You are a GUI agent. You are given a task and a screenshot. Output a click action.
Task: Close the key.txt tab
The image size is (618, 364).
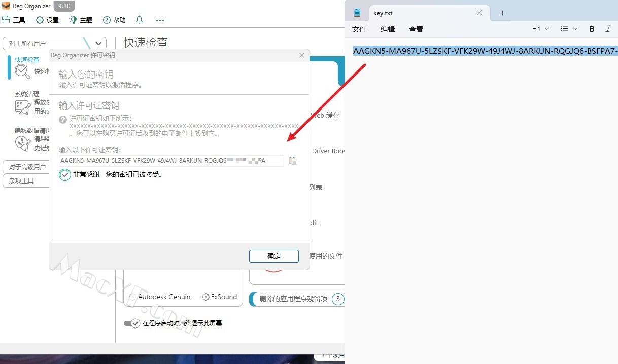[x=479, y=13]
